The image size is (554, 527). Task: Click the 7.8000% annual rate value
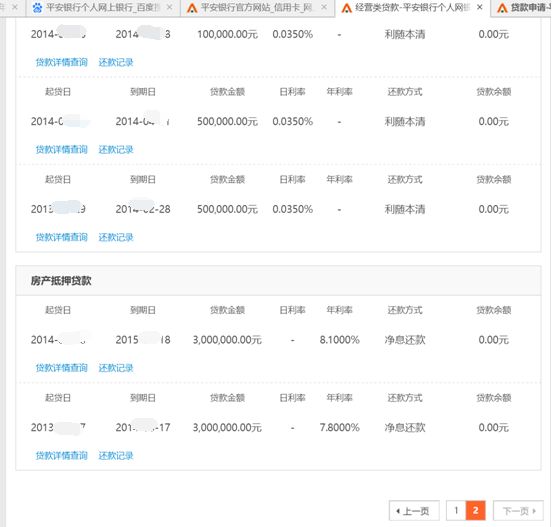340,428
